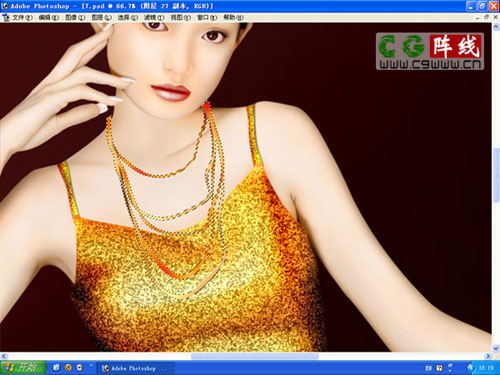Click the vertical scrollbar down arrow
Viewport: 500px width, 375px height.
(x=496, y=348)
